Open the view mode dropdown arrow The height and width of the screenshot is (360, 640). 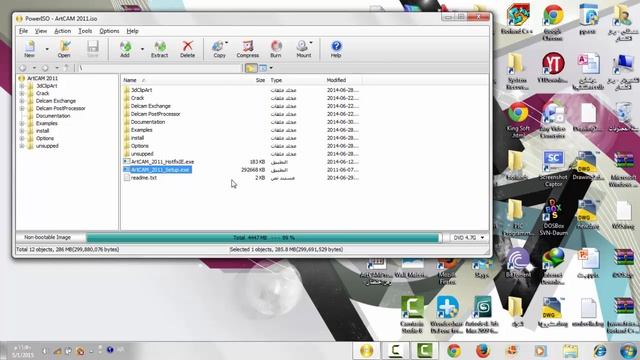click(x=271, y=68)
